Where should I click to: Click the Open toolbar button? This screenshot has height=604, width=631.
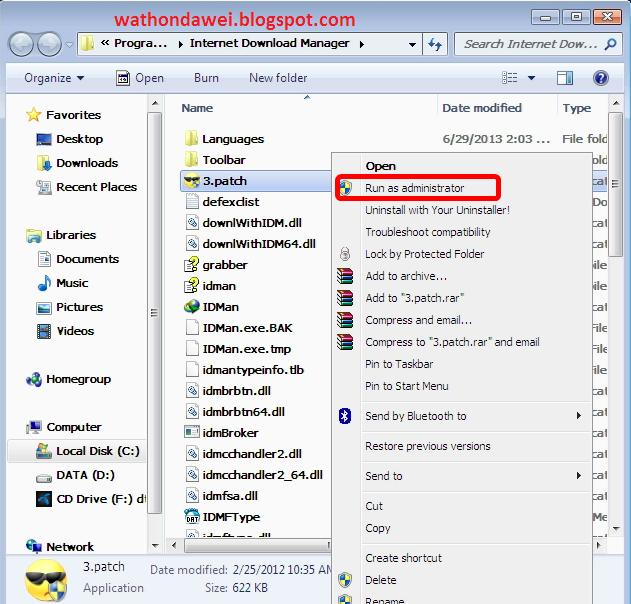click(140, 78)
